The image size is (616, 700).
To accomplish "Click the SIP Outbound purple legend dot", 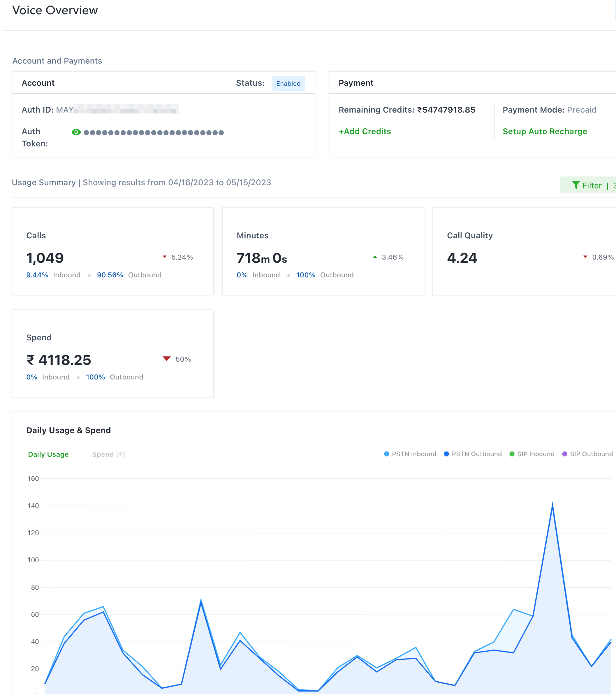I will (x=565, y=454).
